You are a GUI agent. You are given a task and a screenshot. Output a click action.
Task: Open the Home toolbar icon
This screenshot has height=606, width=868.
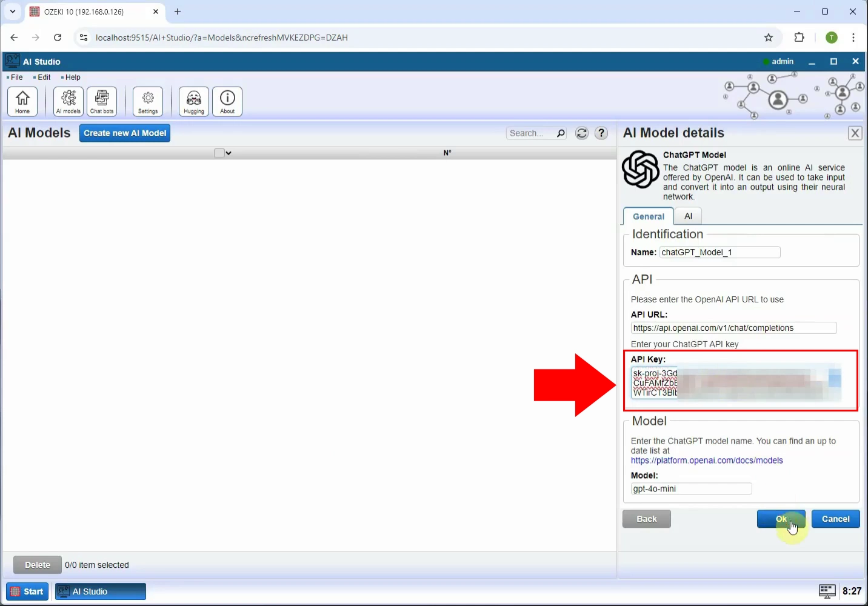(22, 101)
